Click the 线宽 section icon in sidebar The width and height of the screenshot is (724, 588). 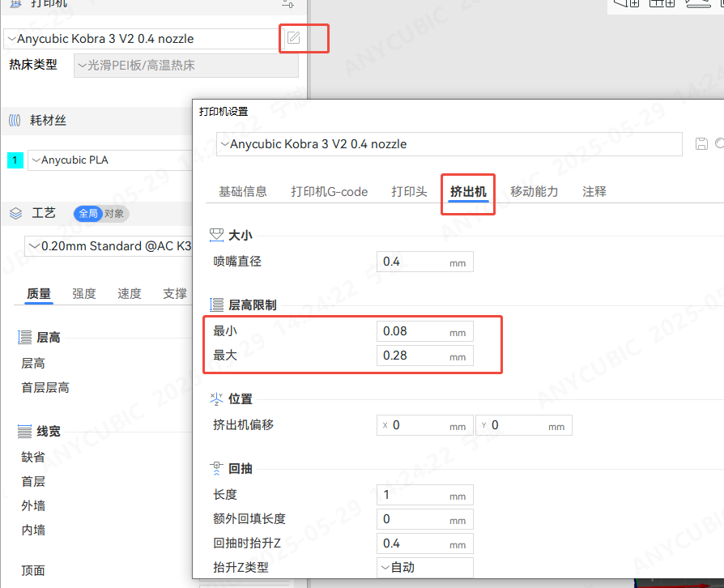24,432
